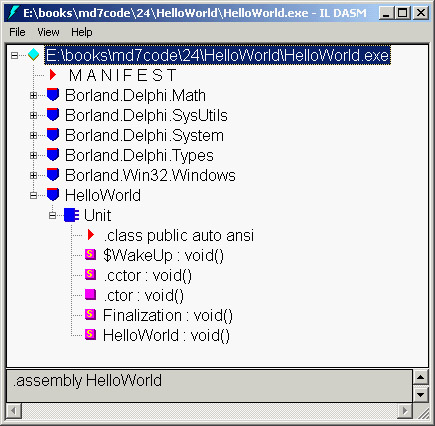The image size is (435, 426).
Task: Click the status pane scroll down arrow
Action: [x=420, y=394]
